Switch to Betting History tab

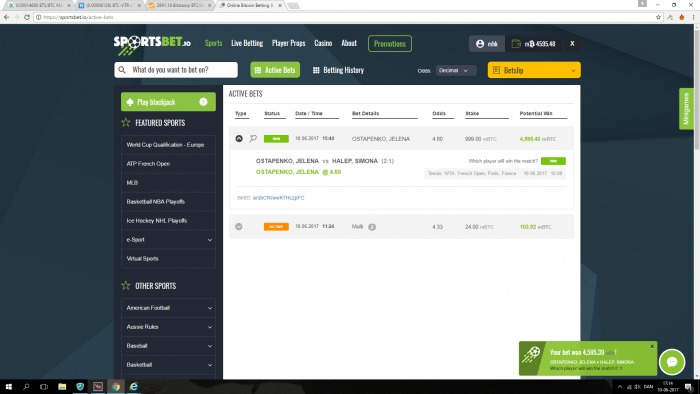tap(338, 70)
